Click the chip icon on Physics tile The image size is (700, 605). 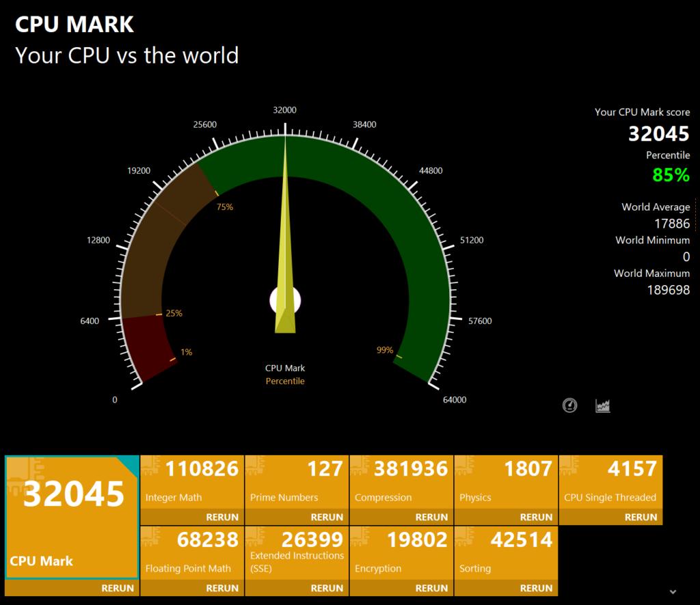[x=464, y=466]
